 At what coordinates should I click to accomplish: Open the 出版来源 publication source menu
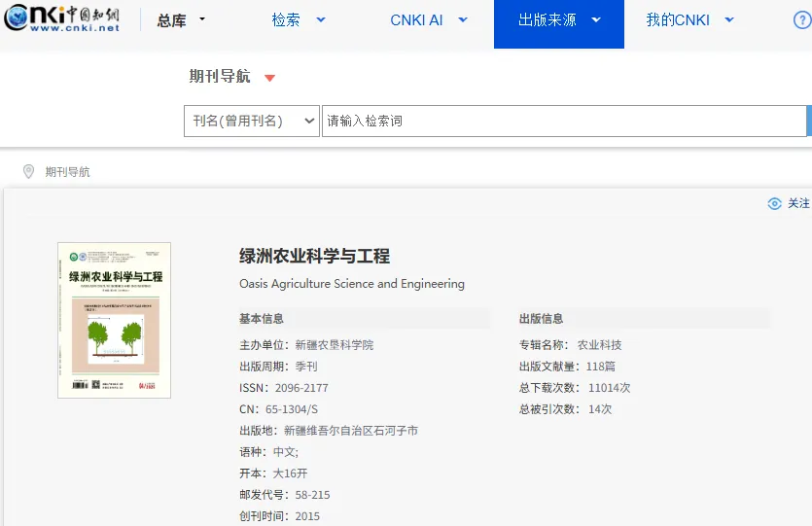[x=559, y=24]
